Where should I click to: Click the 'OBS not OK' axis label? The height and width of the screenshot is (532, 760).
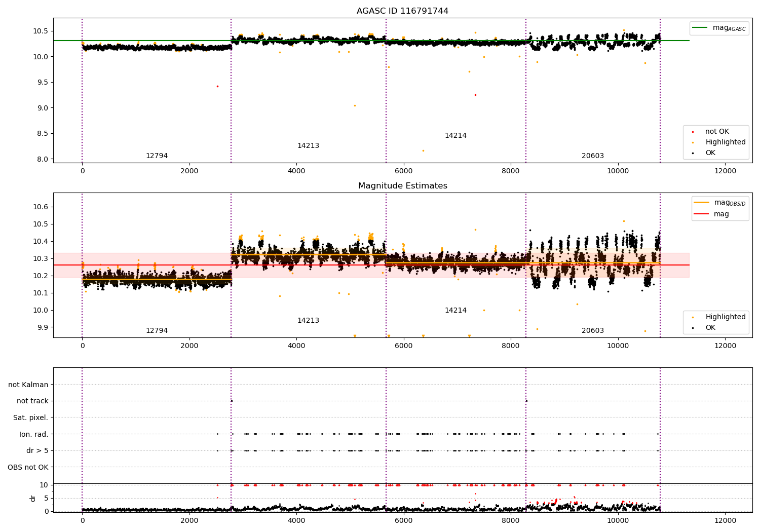(x=28, y=468)
